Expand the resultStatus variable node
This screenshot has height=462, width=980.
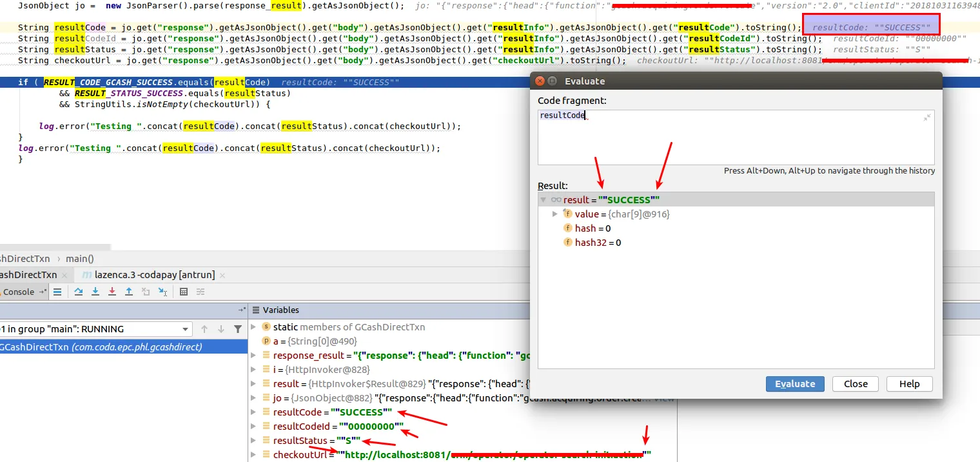[x=254, y=441]
